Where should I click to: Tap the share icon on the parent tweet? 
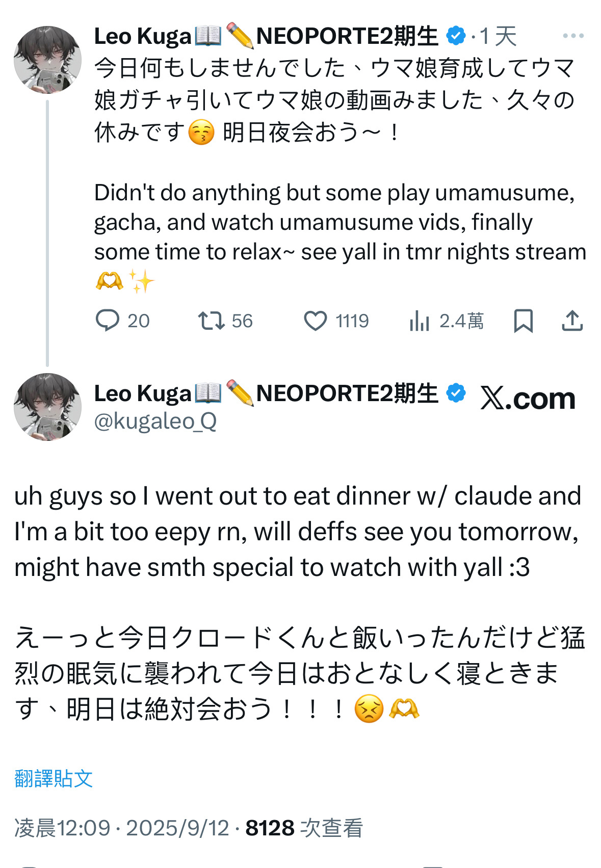(x=572, y=321)
